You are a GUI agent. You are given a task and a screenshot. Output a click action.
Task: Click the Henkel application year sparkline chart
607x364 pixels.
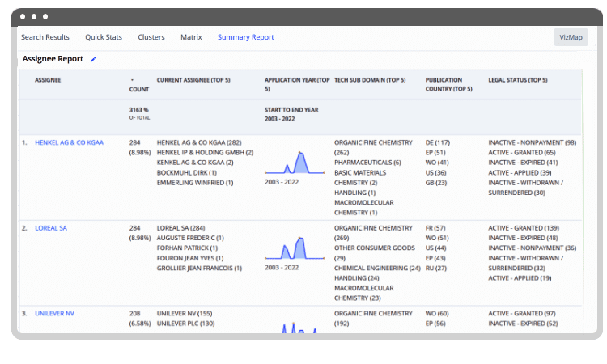point(295,163)
